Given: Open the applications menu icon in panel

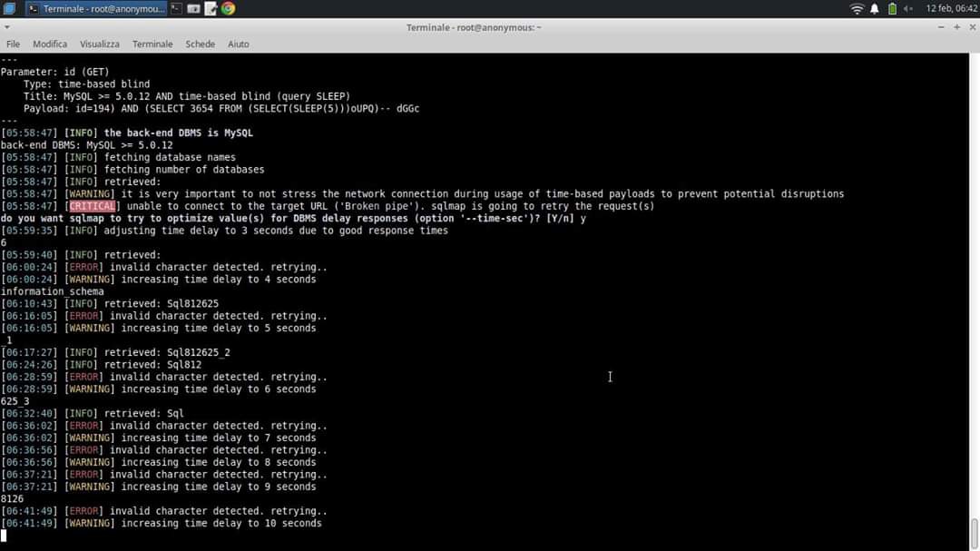Looking at the screenshot, I should [x=9, y=9].
